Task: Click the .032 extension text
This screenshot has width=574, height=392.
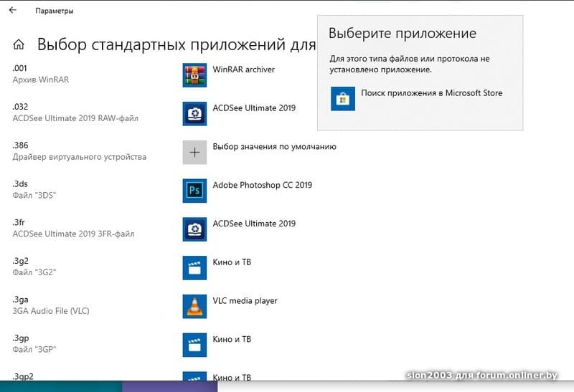Action: 20,107
